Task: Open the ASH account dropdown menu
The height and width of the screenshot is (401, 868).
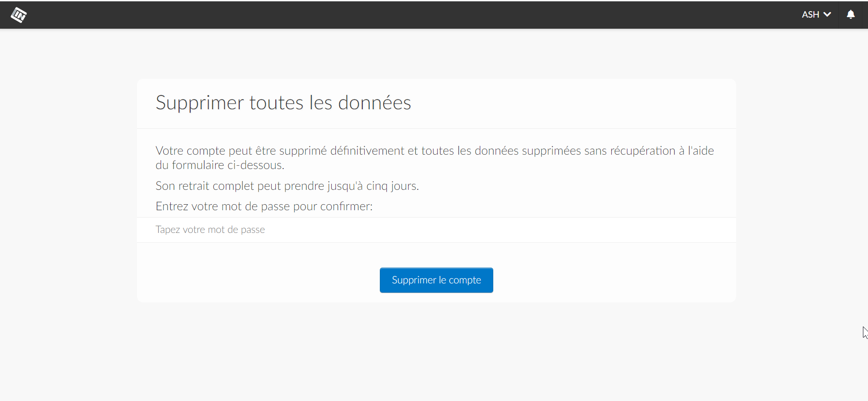Action: pyautogui.click(x=816, y=15)
